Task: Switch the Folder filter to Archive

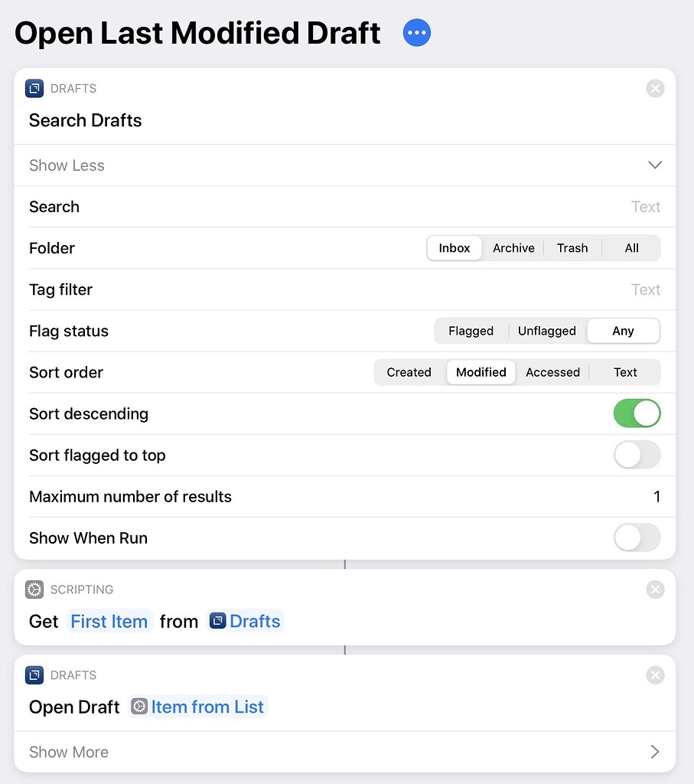Action: click(x=513, y=248)
